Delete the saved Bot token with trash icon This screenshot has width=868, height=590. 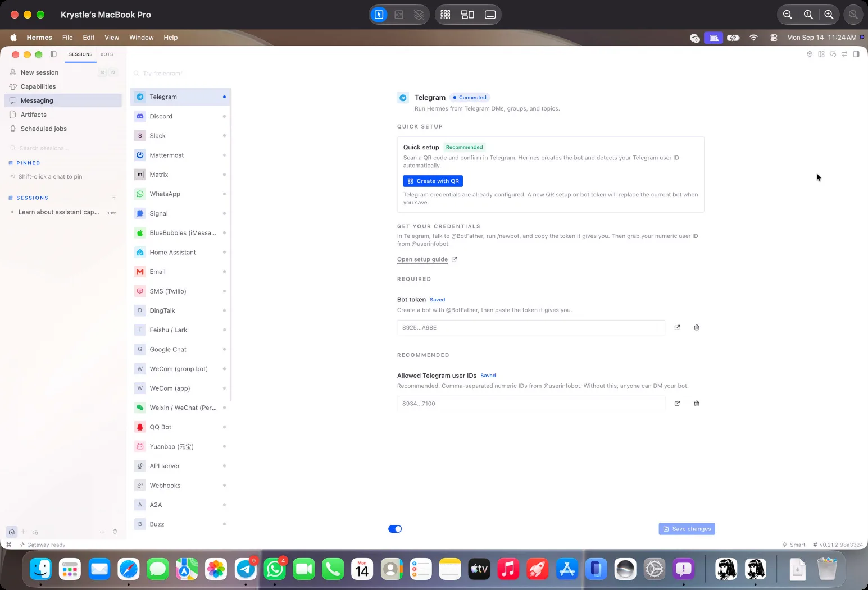(x=697, y=327)
